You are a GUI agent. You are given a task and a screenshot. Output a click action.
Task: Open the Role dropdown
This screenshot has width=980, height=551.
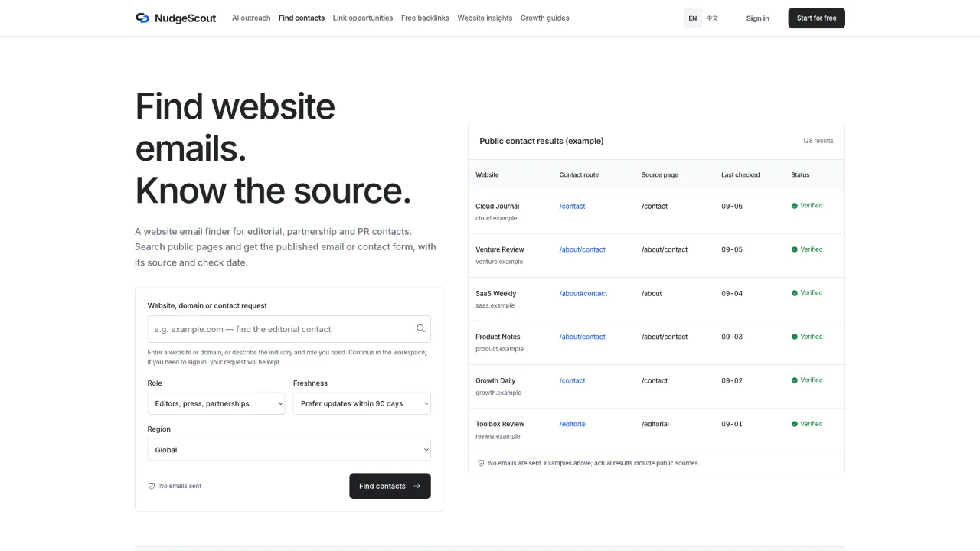click(216, 403)
